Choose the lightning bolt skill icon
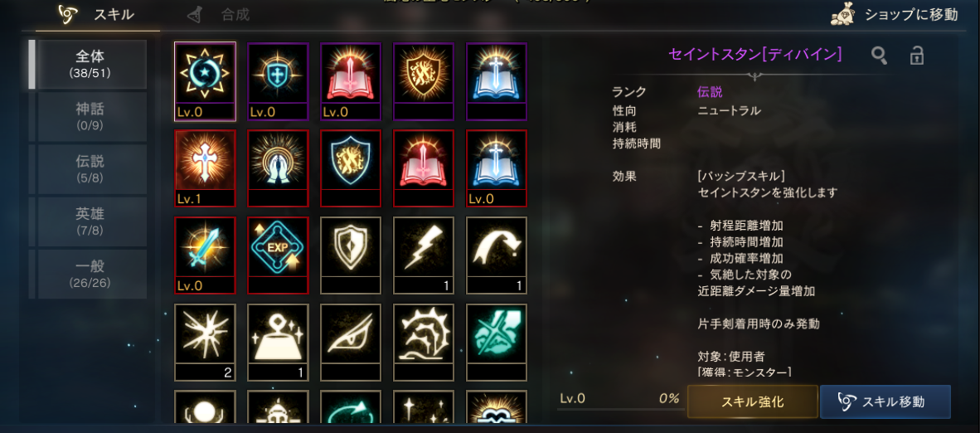Image resolution: width=980 pixels, height=433 pixels. pyautogui.click(x=424, y=255)
